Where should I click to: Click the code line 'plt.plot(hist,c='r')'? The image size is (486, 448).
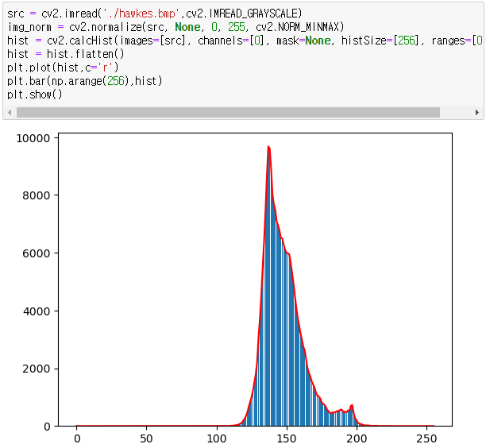click(x=63, y=68)
